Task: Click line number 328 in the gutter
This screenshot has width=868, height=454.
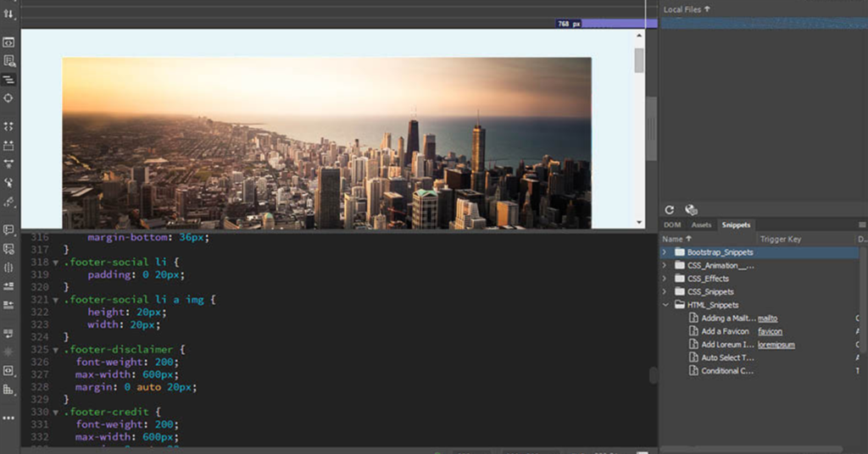Action: coord(39,387)
